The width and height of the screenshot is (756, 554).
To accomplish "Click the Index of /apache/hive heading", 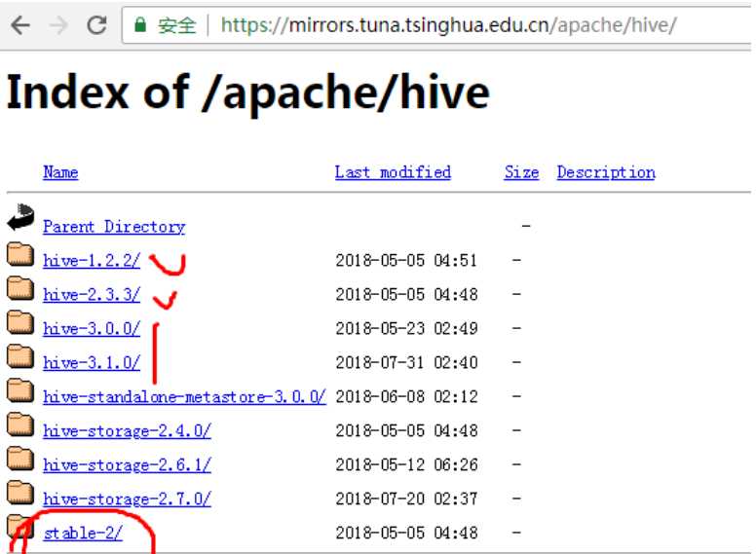I will (247, 92).
